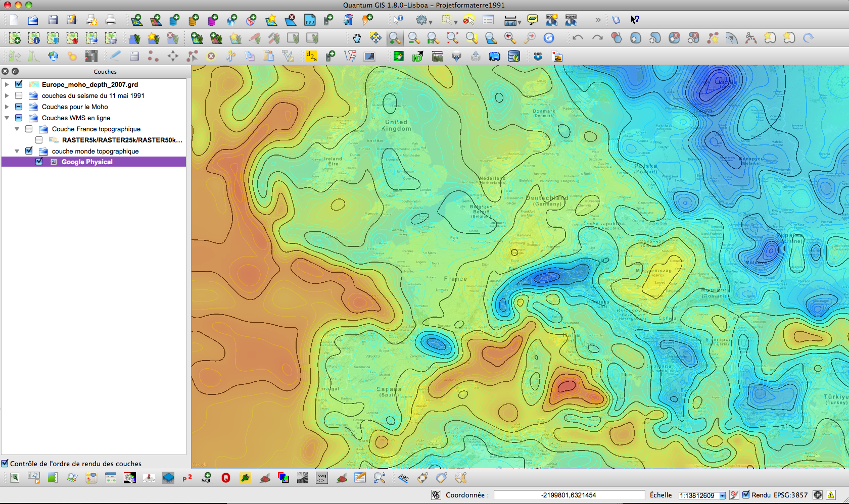Viewport: 849px width, 504px height.
Task: Select the Pan Map hand tool
Action: point(357,38)
